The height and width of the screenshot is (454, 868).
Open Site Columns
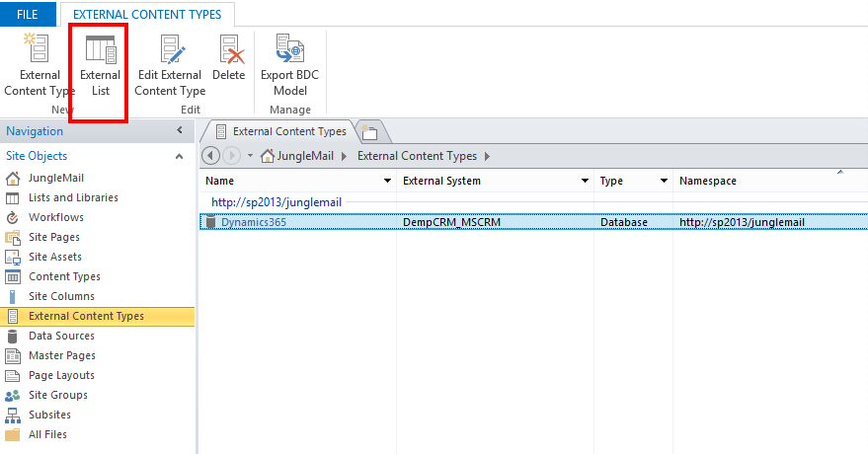61,296
